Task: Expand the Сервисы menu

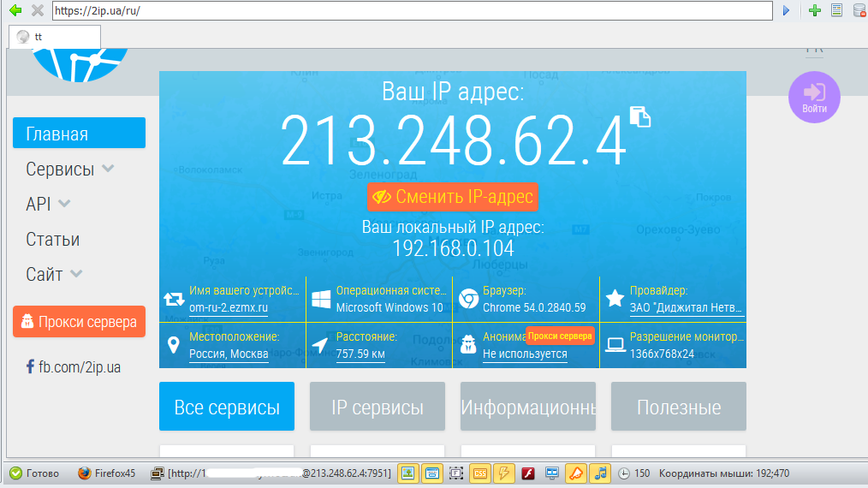Action: [70, 170]
